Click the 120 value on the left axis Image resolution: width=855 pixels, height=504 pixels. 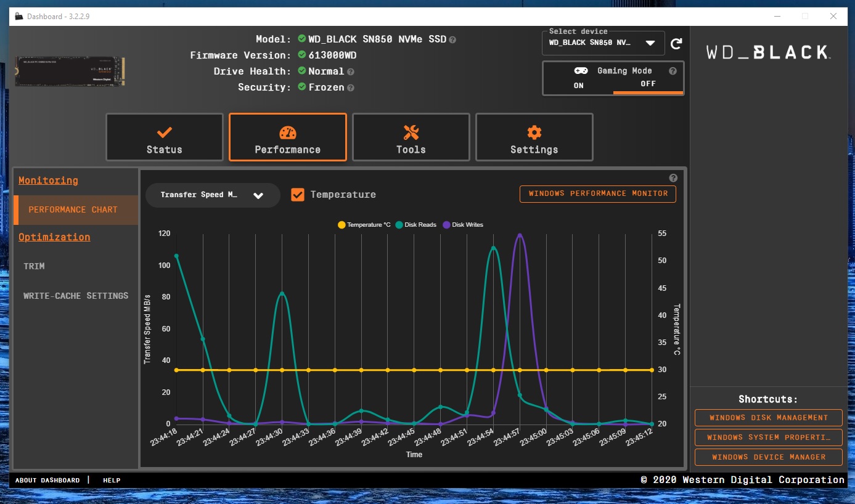[x=164, y=234]
